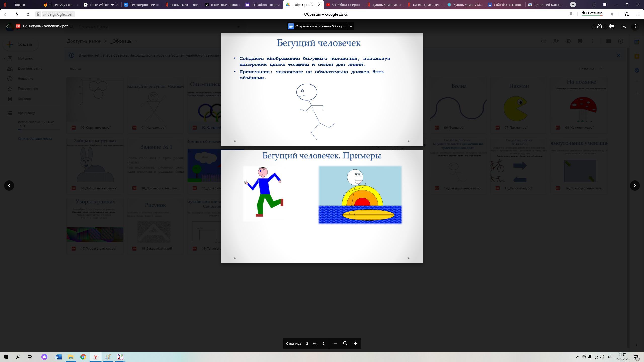Click Открыть в приложении Google button

317,26
